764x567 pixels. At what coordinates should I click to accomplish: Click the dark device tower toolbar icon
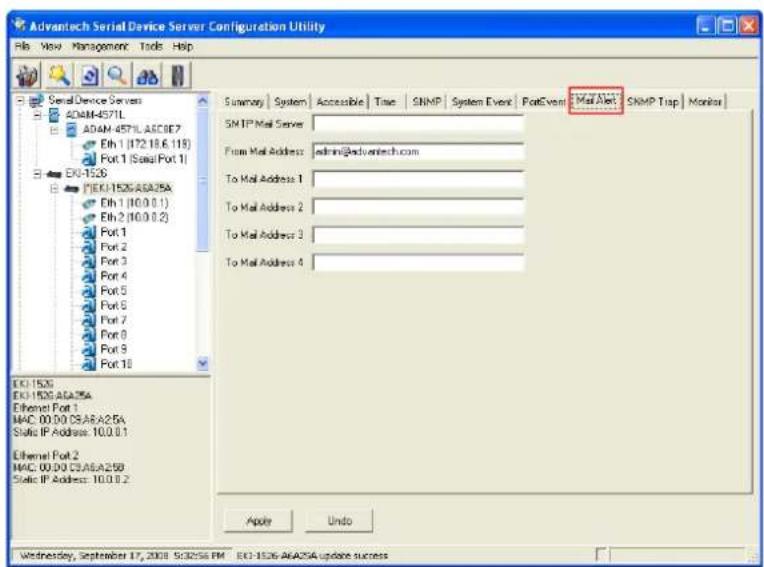click(x=178, y=76)
